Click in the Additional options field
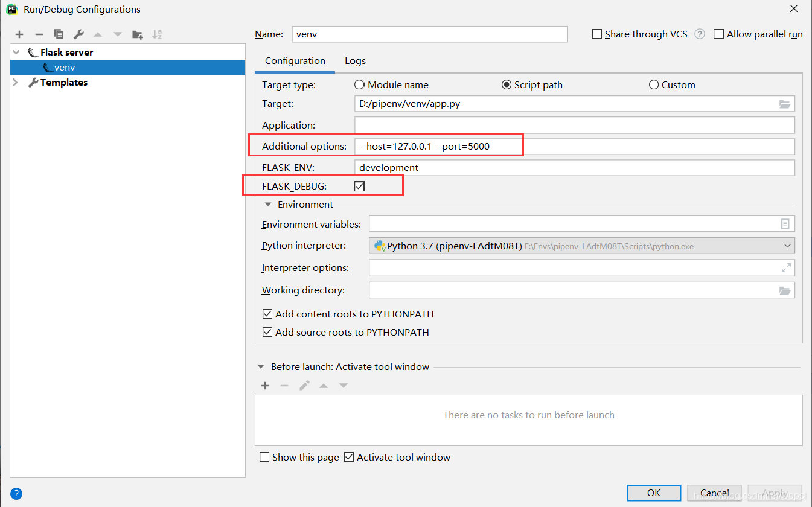812x507 pixels. 575,147
